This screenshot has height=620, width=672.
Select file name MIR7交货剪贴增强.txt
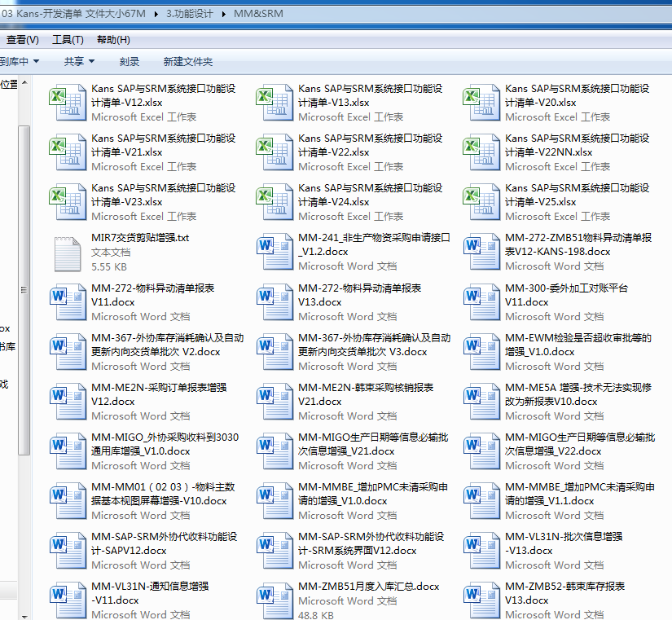(x=140, y=238)
